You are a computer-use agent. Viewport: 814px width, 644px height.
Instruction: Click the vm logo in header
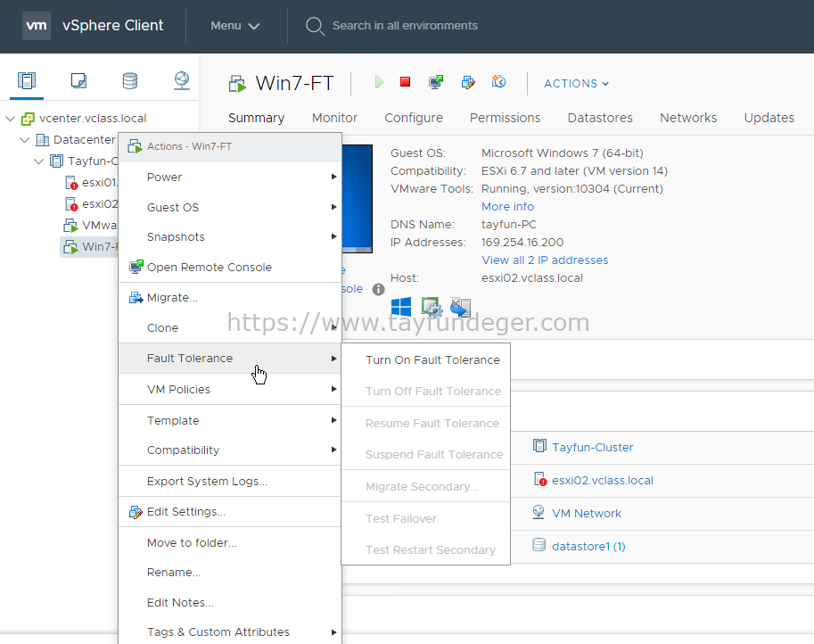point(37,26)
